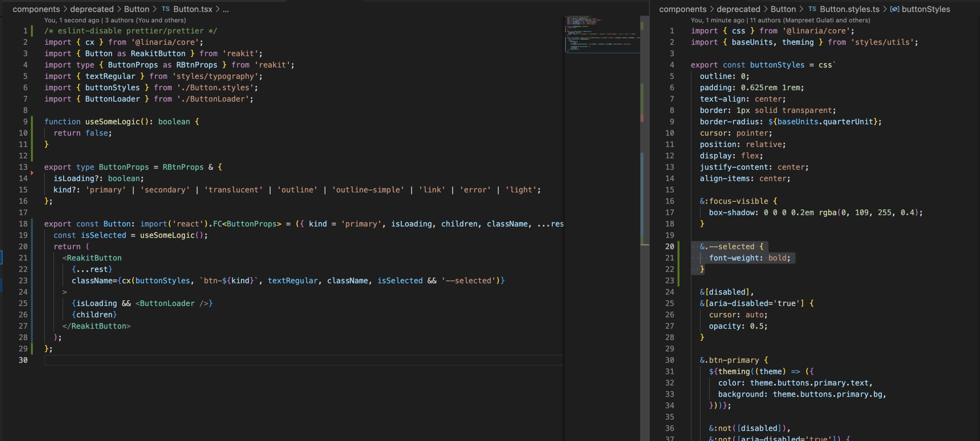Select the buttonStyles breadcrumb symbol
This screenshot has width=980, height=441.
click(x=926, y=9)
